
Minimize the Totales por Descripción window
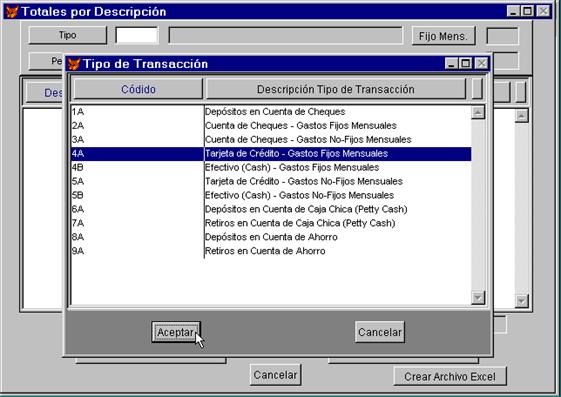click(513, 11)
